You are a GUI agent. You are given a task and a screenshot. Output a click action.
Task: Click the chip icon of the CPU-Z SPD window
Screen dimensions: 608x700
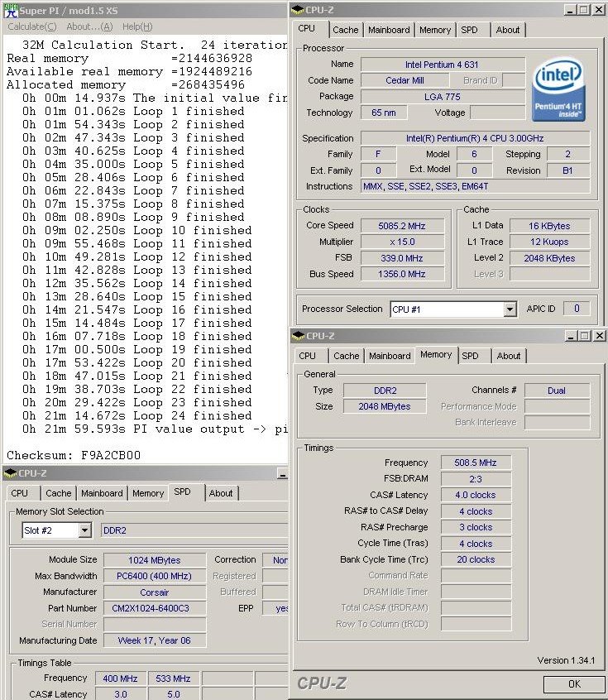point(10,473)
